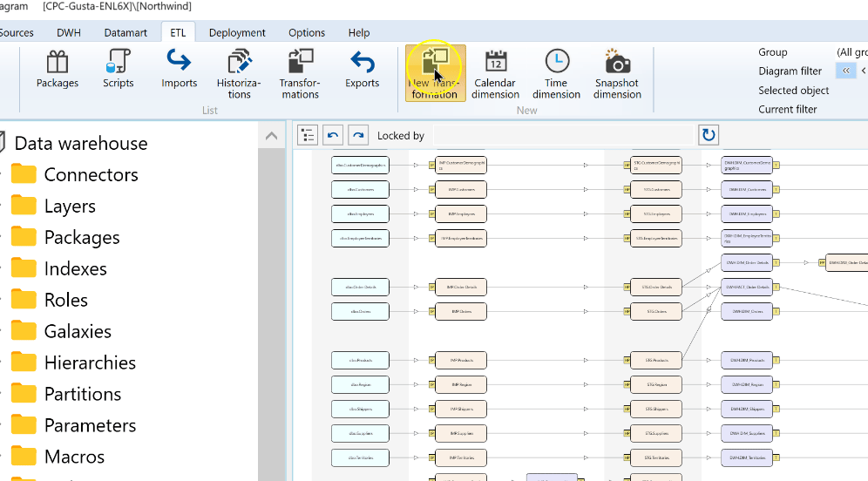Select IMP.Employees node in diagram
Screen dimensions: 868x481
pos(461,213)
